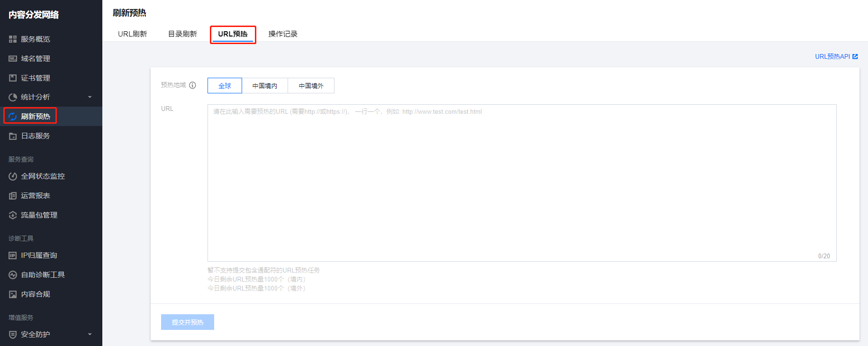Screen dimensions: 868x346
Task: Go to the 操作记录 tab
Action: [283, 34]
